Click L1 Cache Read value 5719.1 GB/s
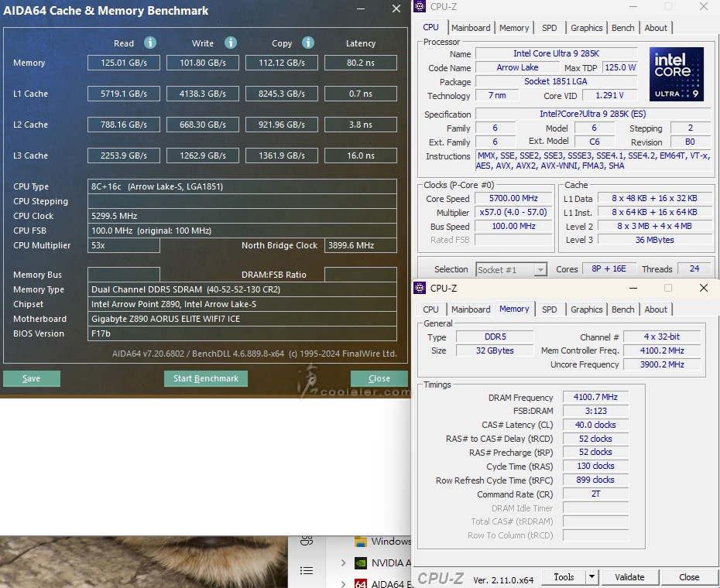Screen dimensions: 720x588 tap(124, 94)
